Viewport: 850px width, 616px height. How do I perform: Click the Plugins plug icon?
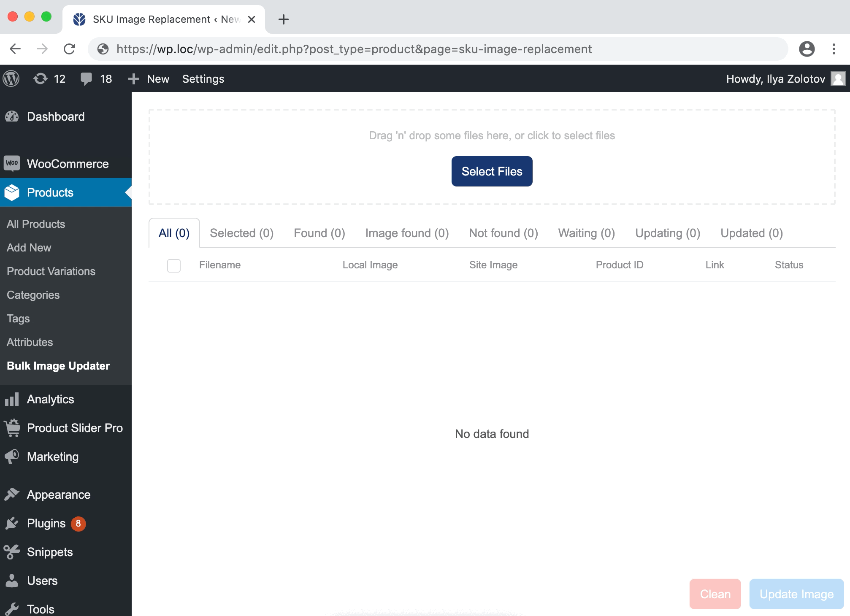tap(12, 523)
